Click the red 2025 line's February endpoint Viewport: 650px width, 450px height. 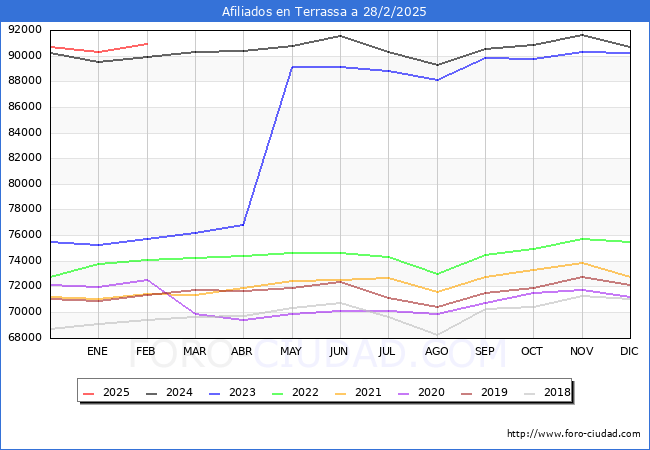147,44
